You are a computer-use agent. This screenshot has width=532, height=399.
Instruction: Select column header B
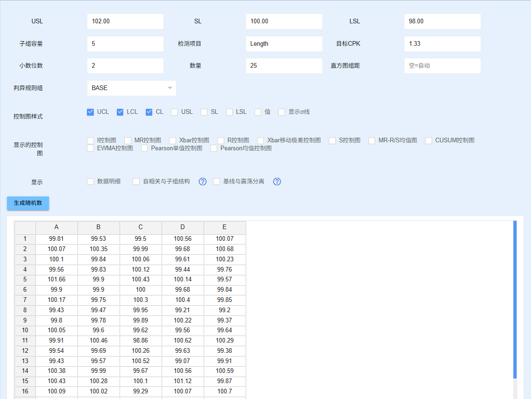[99, 227]
